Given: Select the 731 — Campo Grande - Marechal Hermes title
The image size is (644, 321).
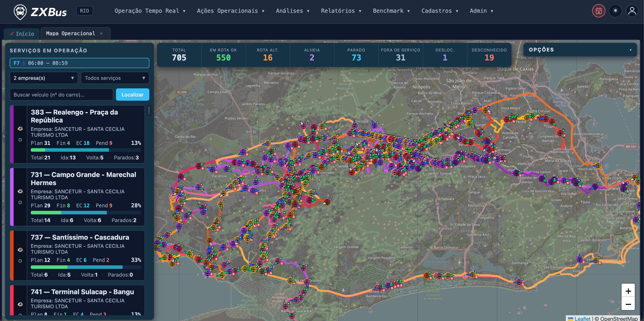Looking at the screenshot, I should pyautogui.click(x=83, y=179).
